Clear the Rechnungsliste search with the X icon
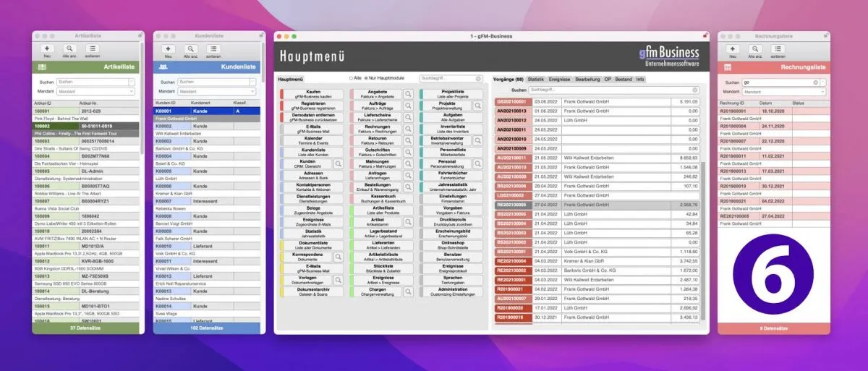 (814, 82)
